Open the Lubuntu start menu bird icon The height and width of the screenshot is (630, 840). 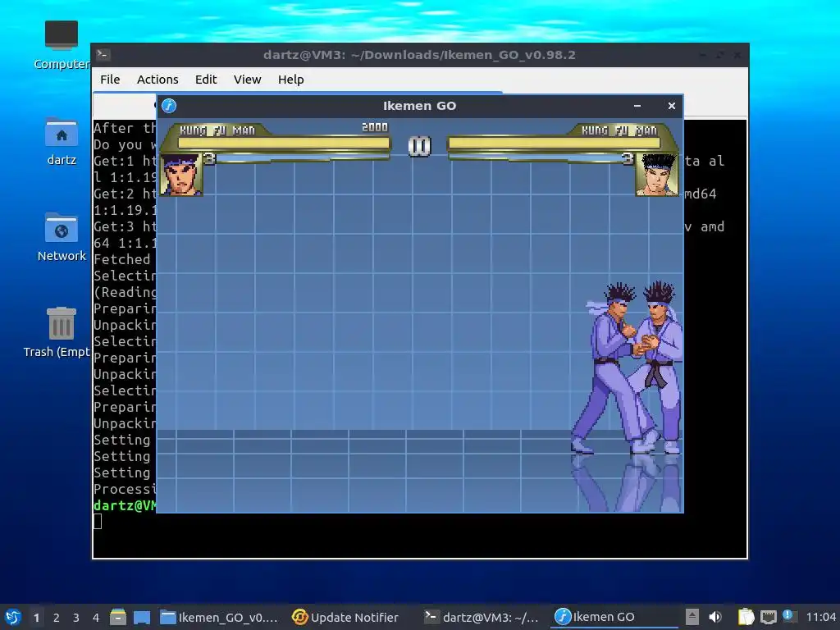click(13, 617)
